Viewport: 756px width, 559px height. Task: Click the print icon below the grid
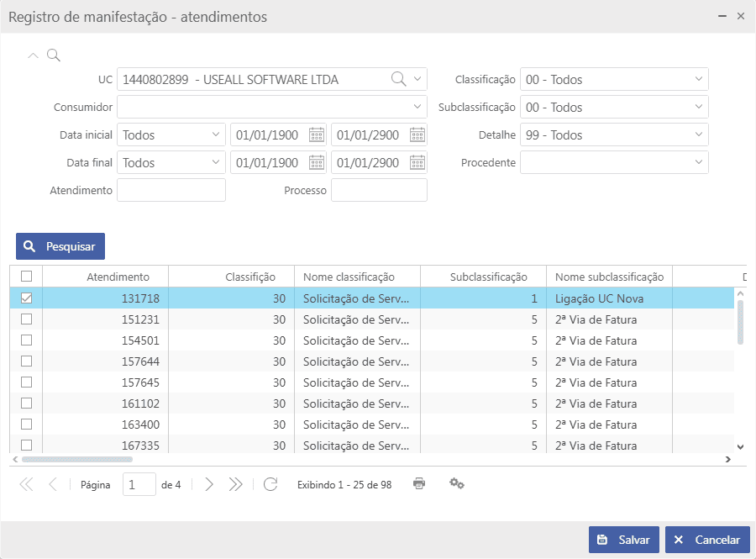[x=419, y=483]
